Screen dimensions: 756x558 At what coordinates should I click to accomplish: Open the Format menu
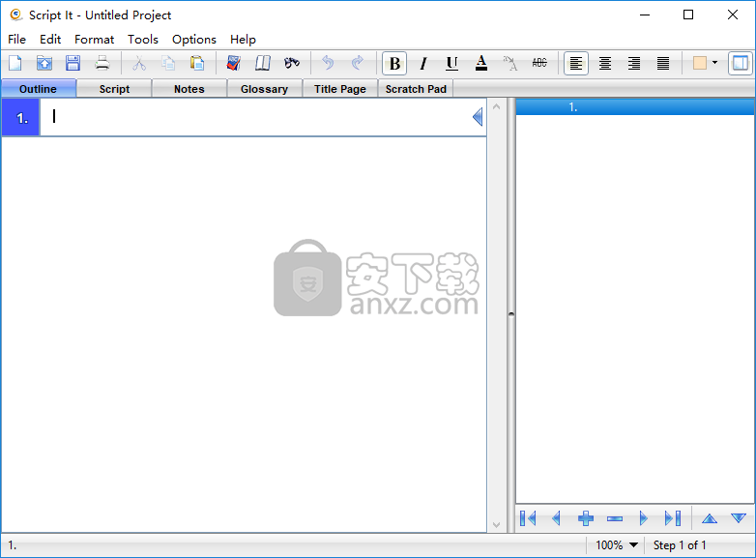[x=94, y=40]
